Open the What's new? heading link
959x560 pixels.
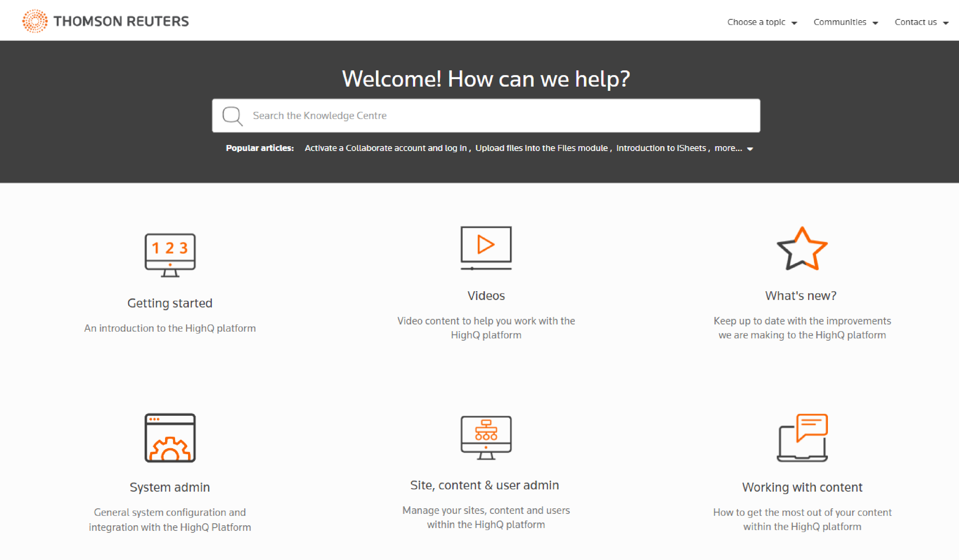[x=801, y=296]
